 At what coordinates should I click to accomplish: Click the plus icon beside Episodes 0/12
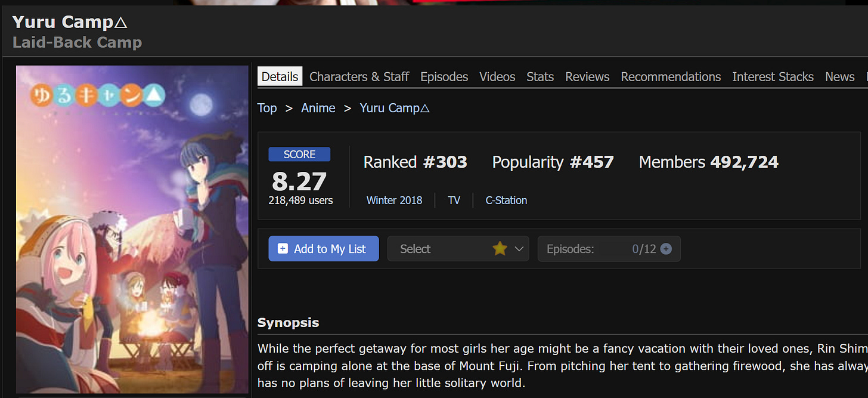tap(666, 249)
